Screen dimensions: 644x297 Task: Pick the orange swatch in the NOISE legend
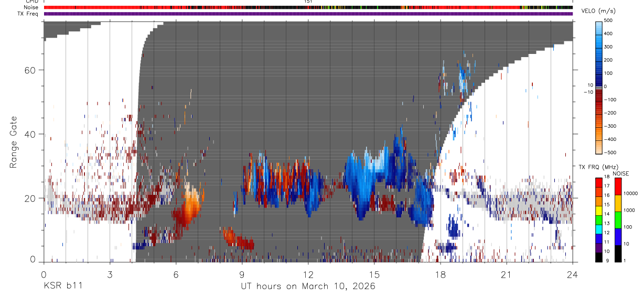(x=617, y=203)
